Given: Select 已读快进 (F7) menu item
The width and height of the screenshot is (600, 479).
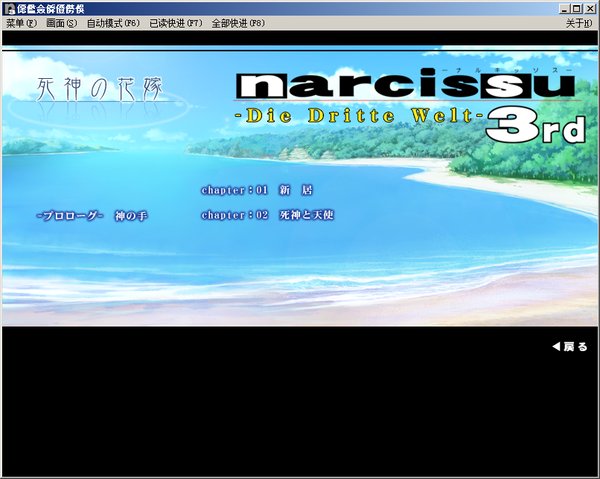Looking at the screenshot, I should 176,23.
